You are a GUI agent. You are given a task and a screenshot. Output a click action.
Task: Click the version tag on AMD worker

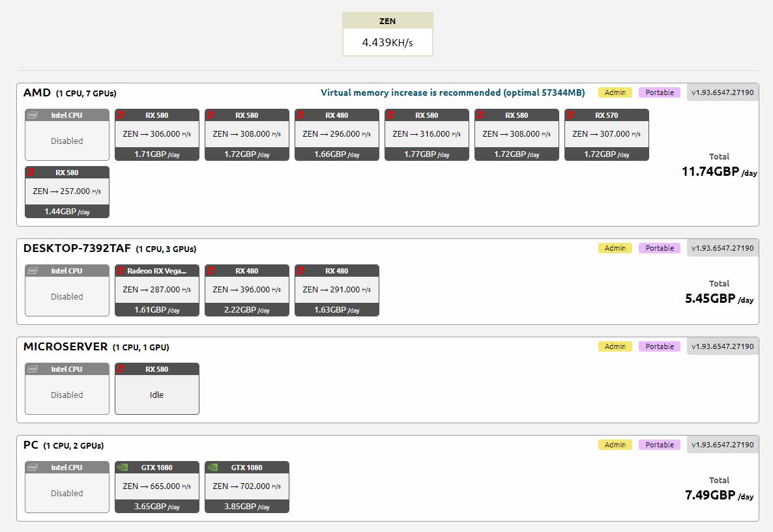[722, 92]
